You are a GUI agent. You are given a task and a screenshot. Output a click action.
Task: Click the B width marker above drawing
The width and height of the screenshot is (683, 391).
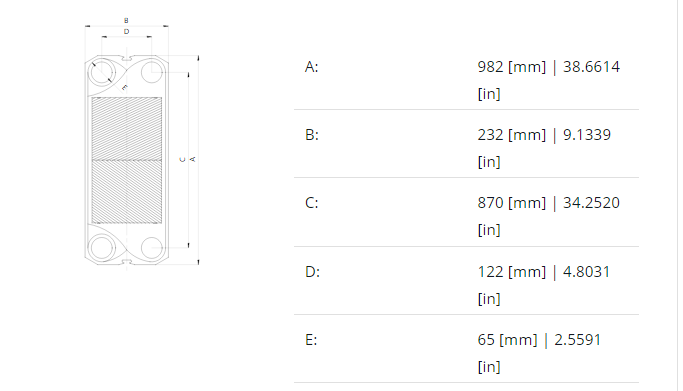126,21
